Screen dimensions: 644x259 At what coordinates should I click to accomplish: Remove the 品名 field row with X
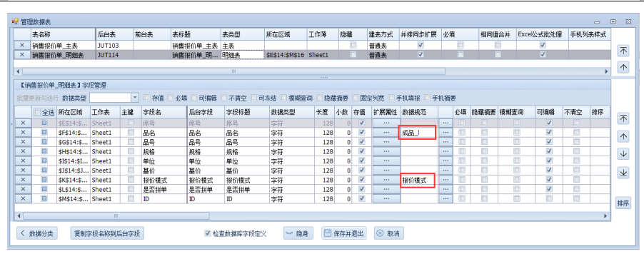coord(23,132)
